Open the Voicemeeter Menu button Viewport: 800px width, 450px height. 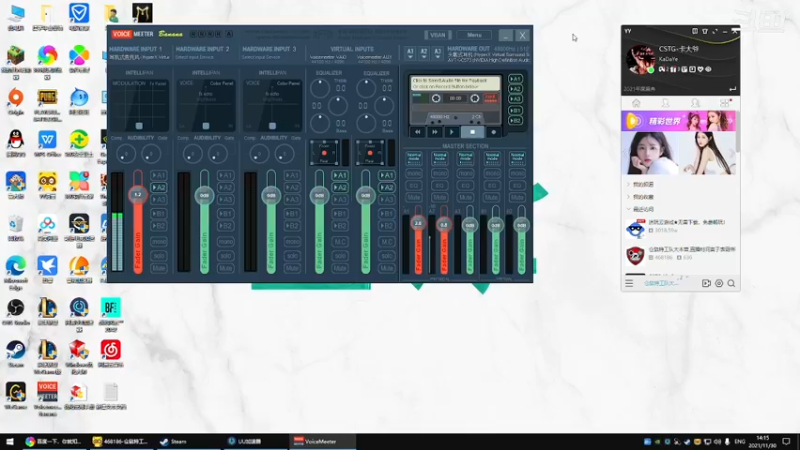tap(474, 35)
